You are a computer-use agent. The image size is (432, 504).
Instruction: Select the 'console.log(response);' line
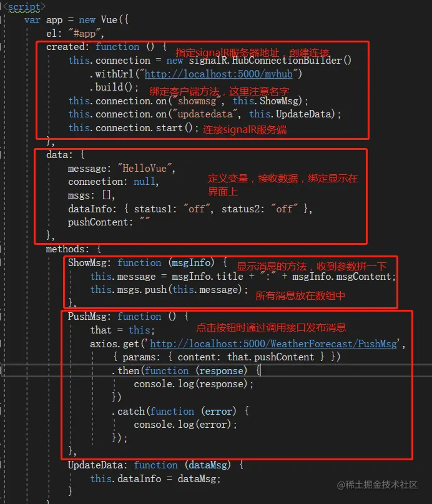[x=194, y=384]
